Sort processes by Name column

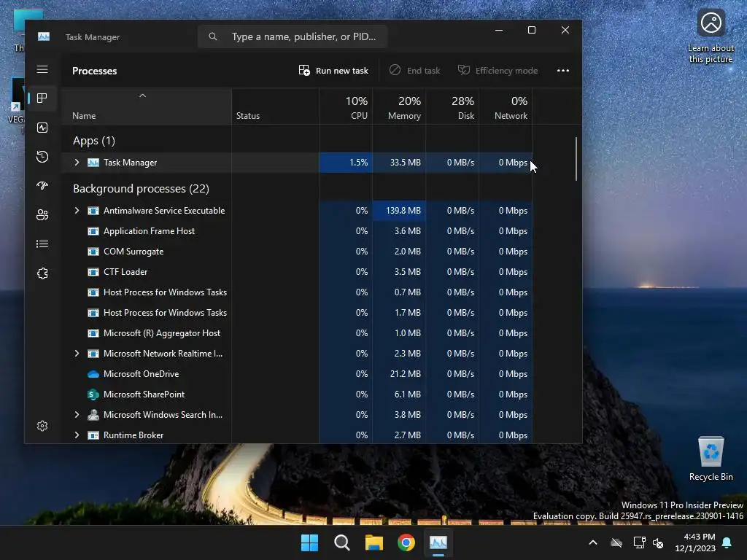click(x=146, y=107)
